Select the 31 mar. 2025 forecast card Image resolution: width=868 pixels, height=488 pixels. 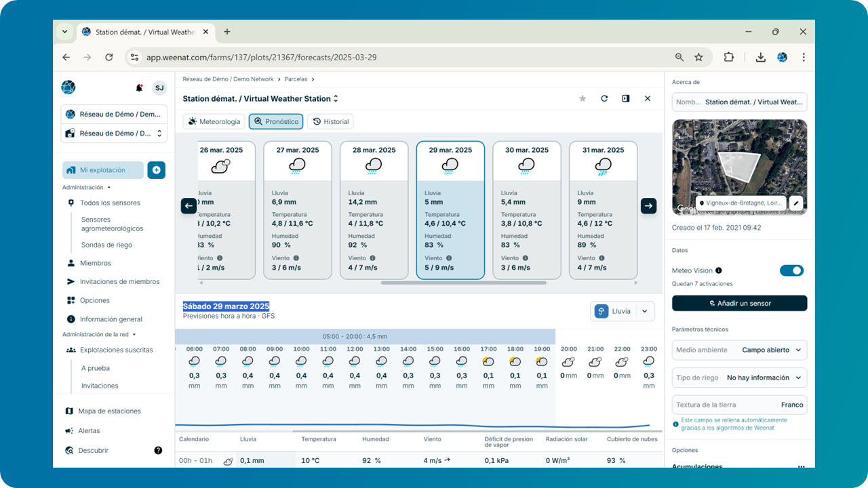click(603, 210)
